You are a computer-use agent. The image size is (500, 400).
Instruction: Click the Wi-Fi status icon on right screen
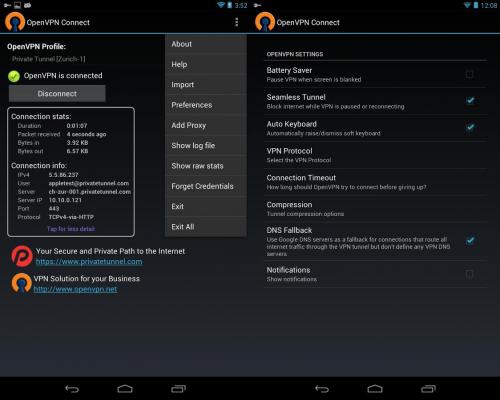click(468, 5)
